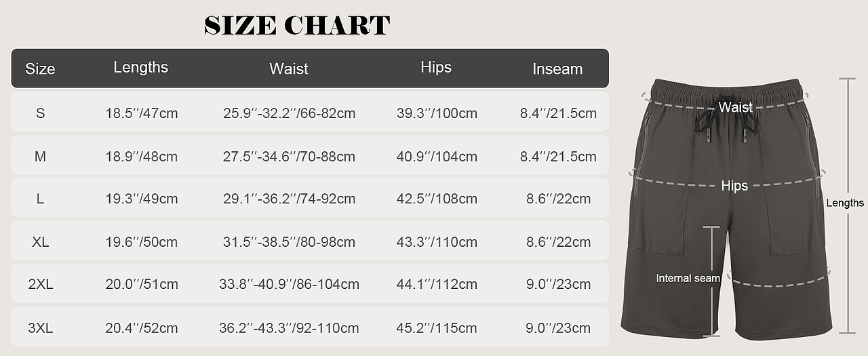Select the S size row label
This screenshot has width=868, height=356.
pos(40,113)
